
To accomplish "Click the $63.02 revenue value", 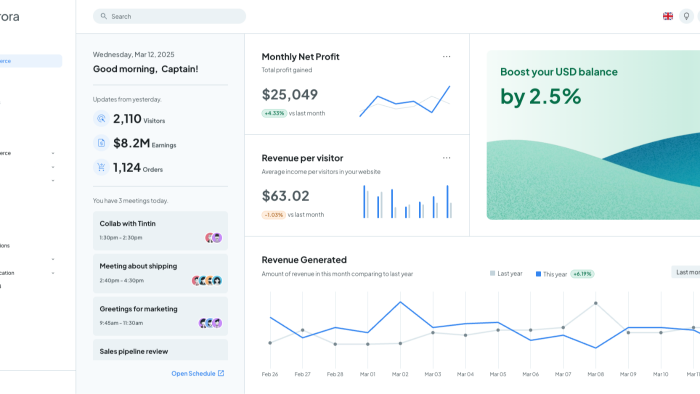I will pyautogui.click(x=285, y=196).
